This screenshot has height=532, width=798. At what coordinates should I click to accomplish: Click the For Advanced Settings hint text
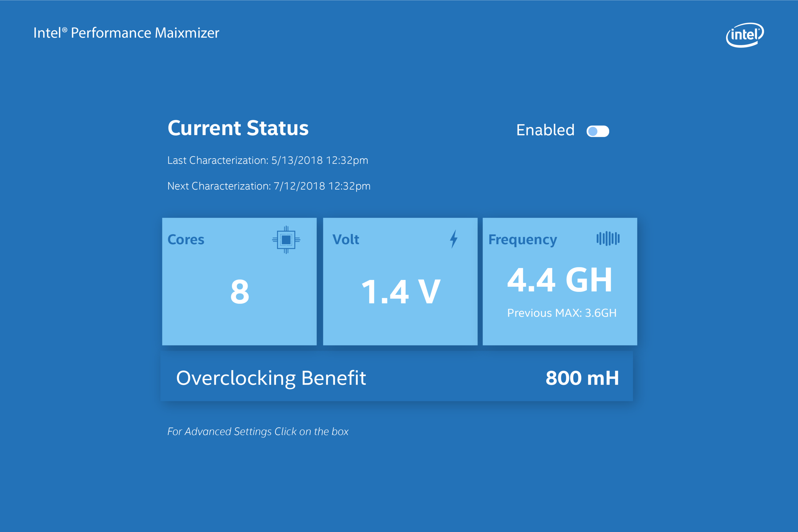coord(258,431)
